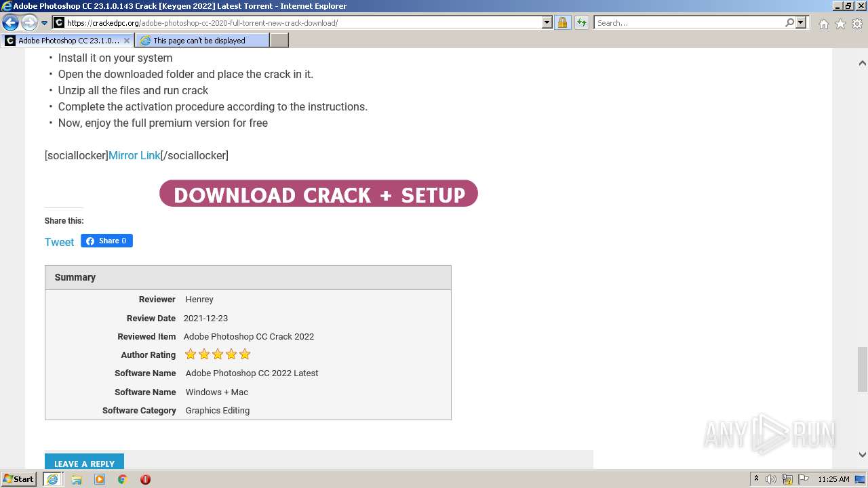The image size is (868, 488).
Task: Open the Tools gear icon
Action: 857,24
